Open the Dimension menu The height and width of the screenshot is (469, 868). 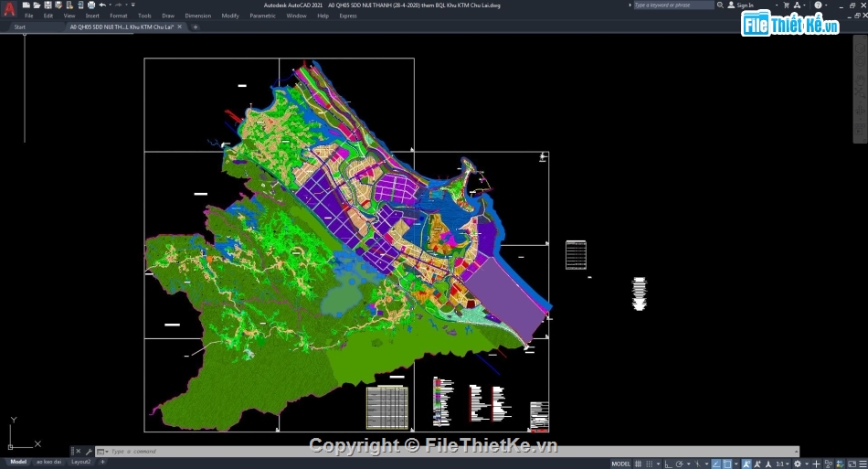tap(198, 16)
